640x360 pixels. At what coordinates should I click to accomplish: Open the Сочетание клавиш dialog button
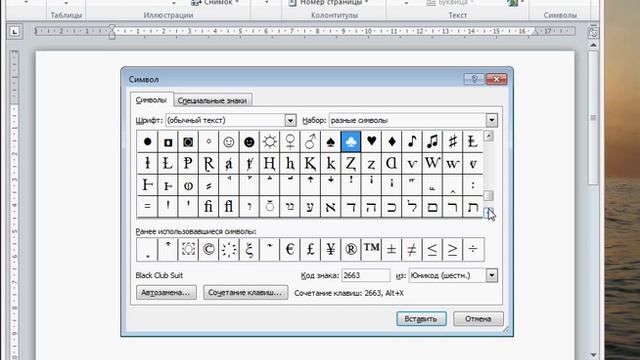click(x=245, y=293)
